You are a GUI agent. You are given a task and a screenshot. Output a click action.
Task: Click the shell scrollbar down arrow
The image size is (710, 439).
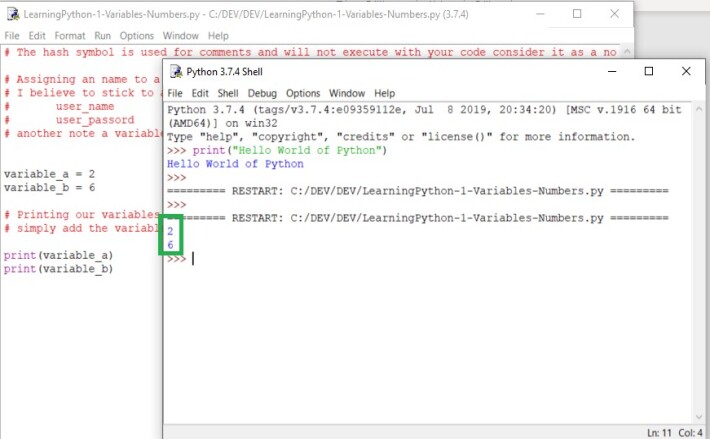coord(699,417)
